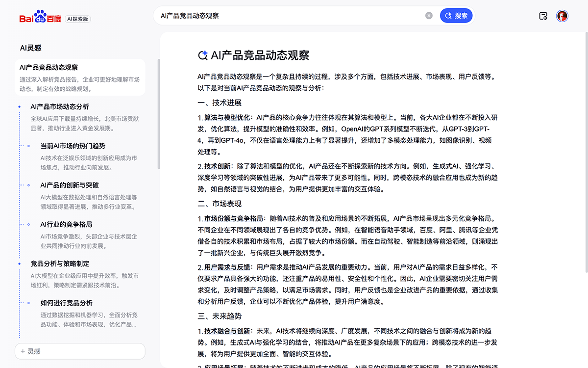Click the + icon in the 灵感 box

point(23,351)
